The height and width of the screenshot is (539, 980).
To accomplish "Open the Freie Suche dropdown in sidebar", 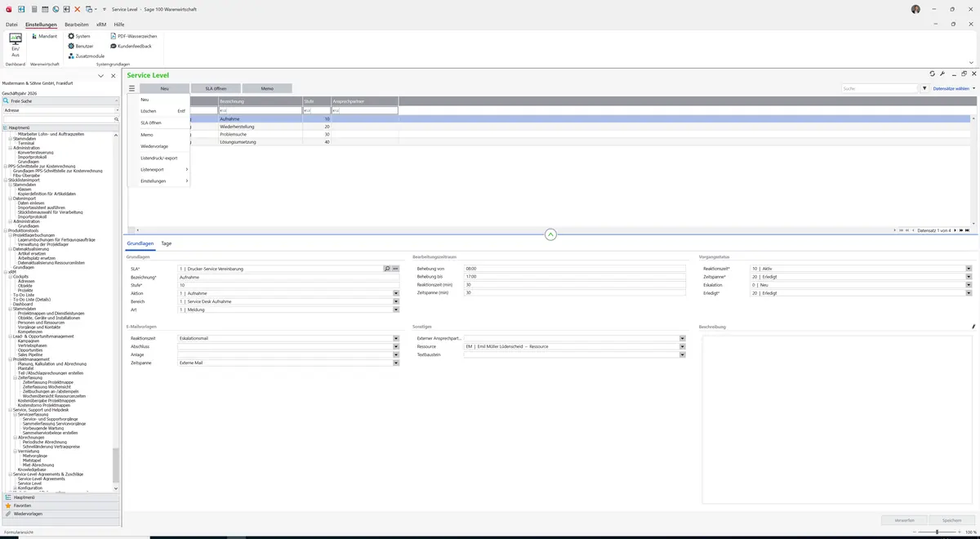I will tap(117, 101).
